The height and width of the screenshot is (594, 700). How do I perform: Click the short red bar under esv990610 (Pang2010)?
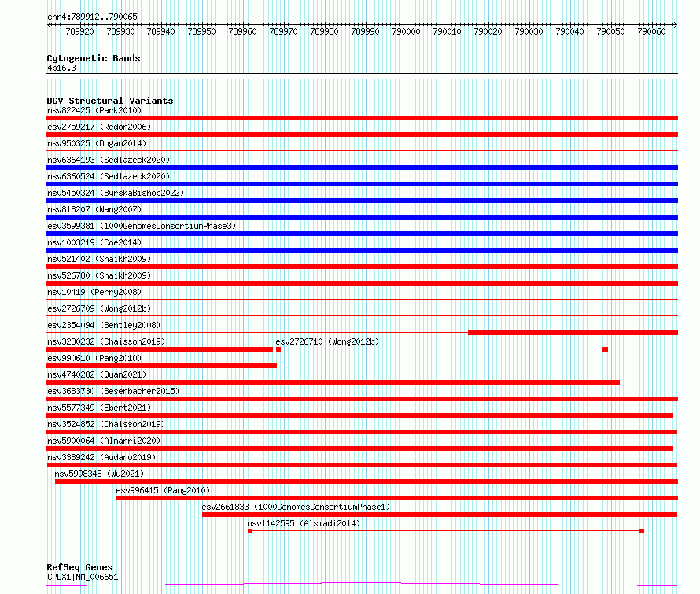click(161, 366)
